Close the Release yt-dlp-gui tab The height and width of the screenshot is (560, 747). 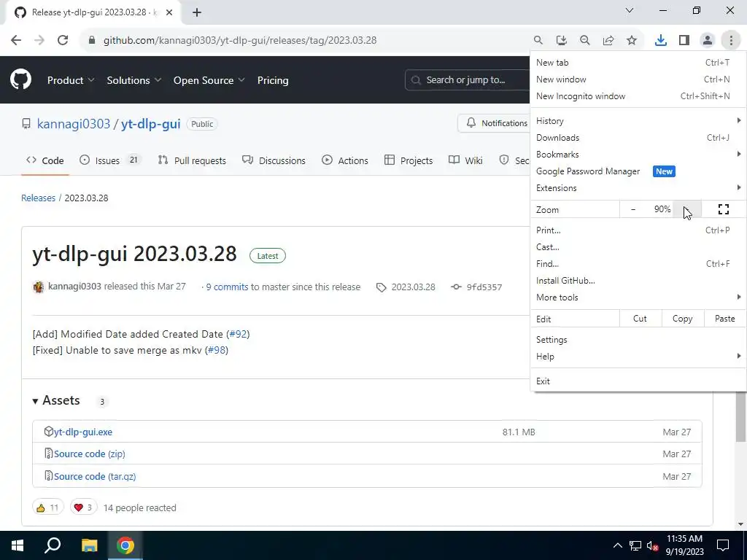(x=169, y=12)
